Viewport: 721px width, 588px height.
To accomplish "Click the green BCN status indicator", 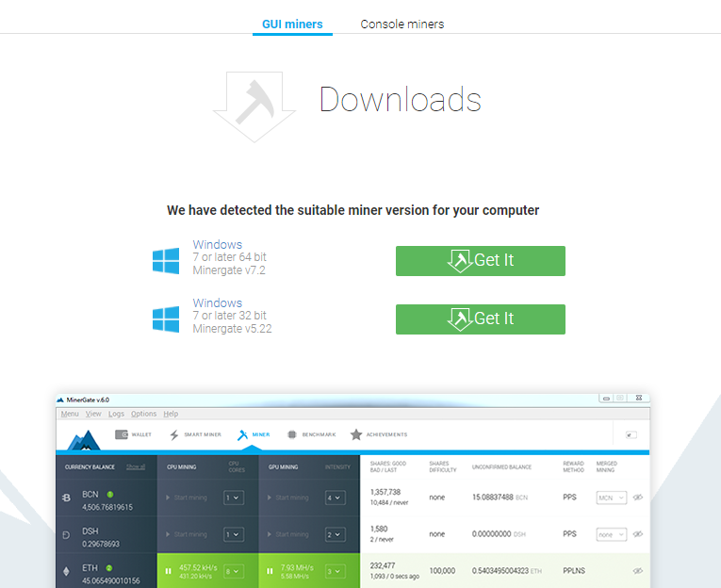I will 110,495.
